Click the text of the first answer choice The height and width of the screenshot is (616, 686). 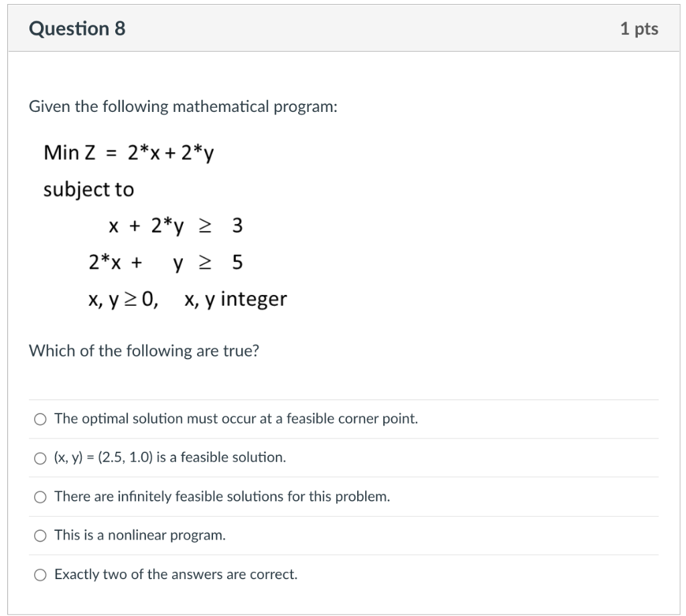coord(236,418)
